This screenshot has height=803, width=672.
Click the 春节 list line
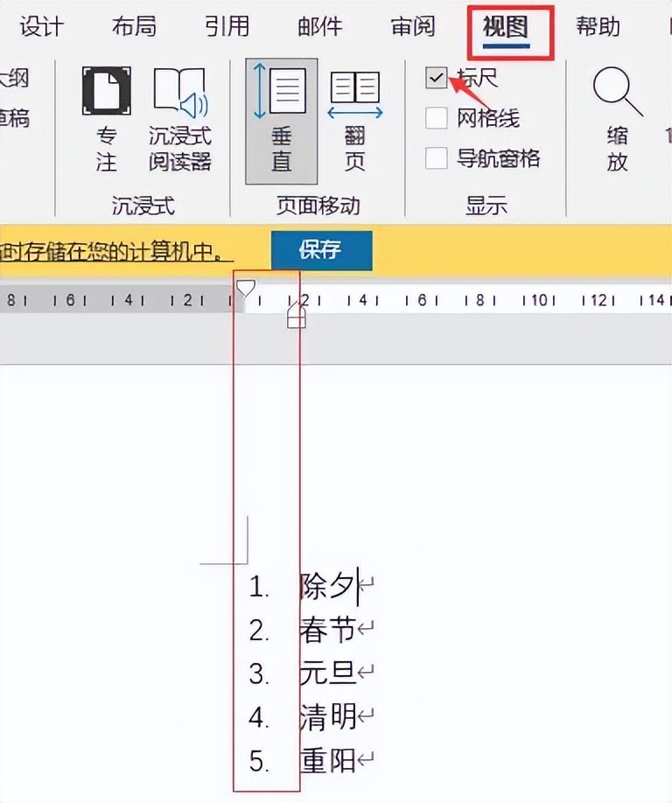click(x=328, y=630)
